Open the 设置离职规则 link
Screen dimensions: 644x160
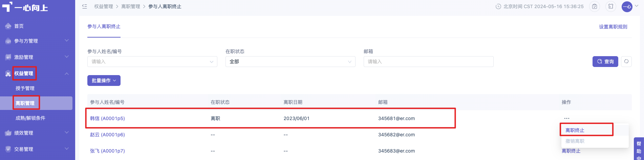(x=613, y=27)
